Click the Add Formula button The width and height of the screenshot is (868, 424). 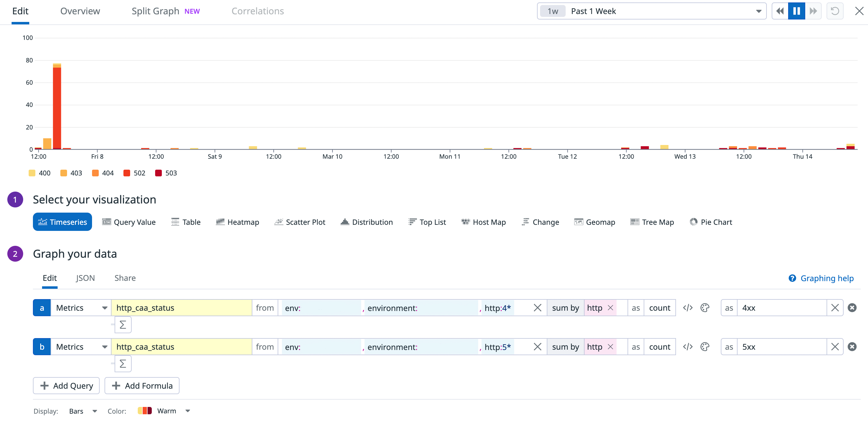click(142, 386)
